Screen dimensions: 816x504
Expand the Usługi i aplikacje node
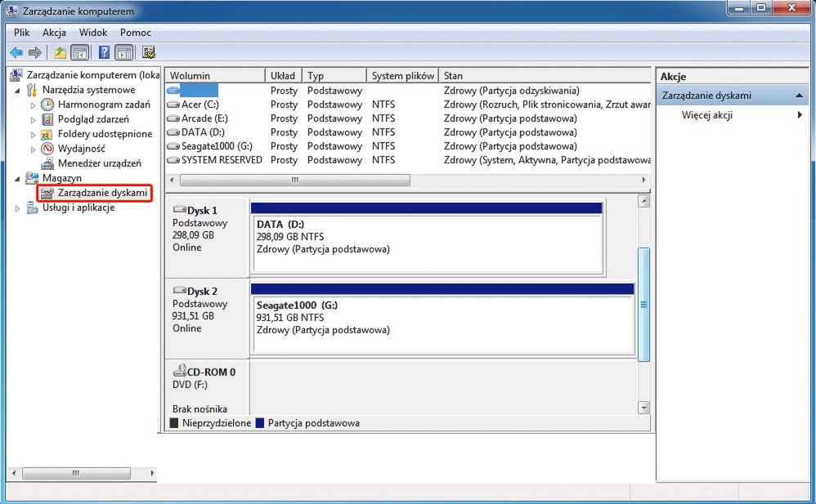(x=17, y=208)
